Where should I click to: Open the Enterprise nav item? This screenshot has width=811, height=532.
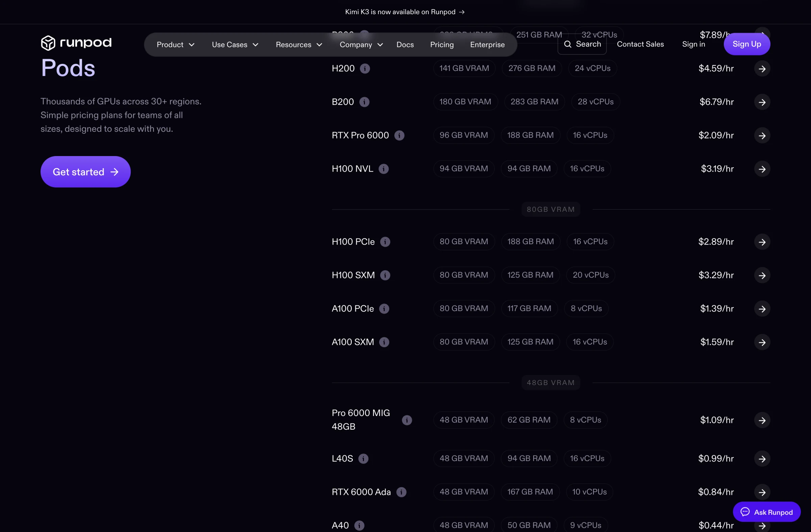pos(487,45)
